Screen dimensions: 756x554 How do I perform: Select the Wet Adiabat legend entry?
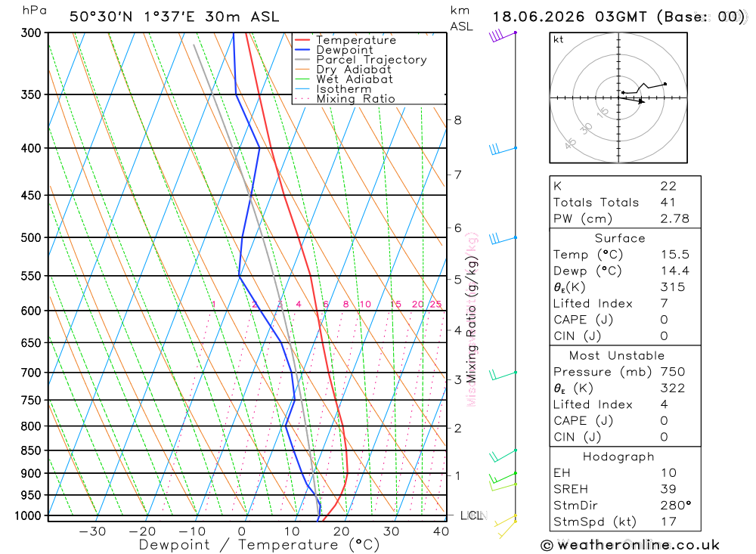pyautogui.click(x=343, y=79)
